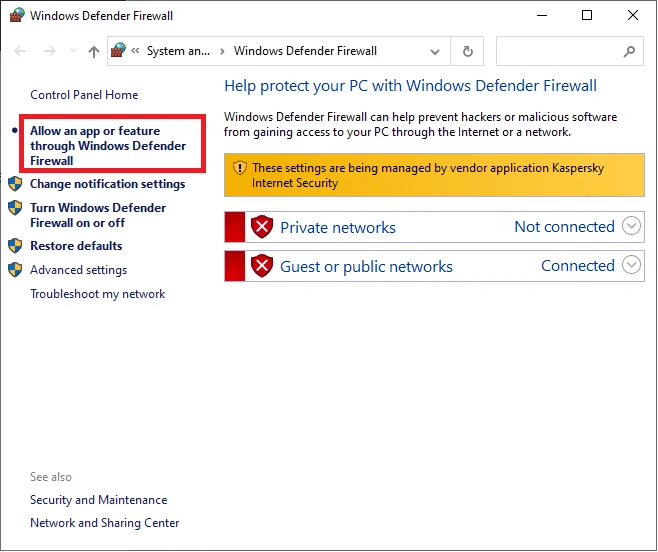Open the address bar history dropdown

coord(435,52)
